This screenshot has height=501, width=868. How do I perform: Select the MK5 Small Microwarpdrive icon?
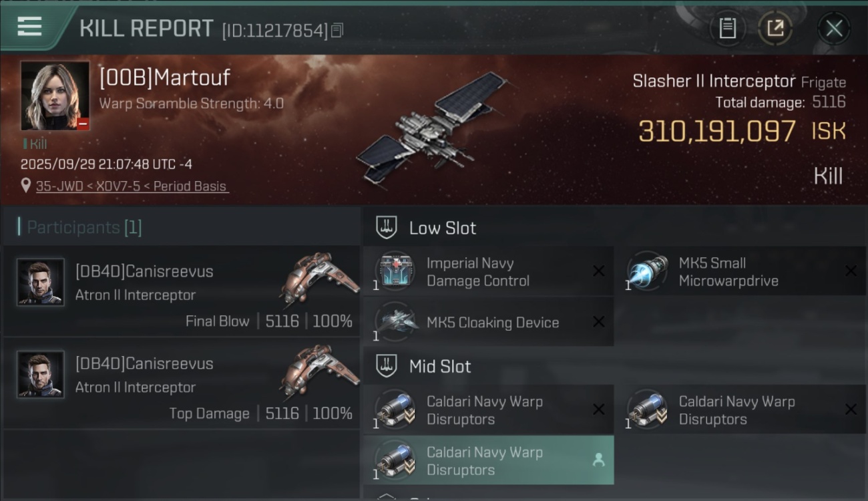(x=647, y=272)
